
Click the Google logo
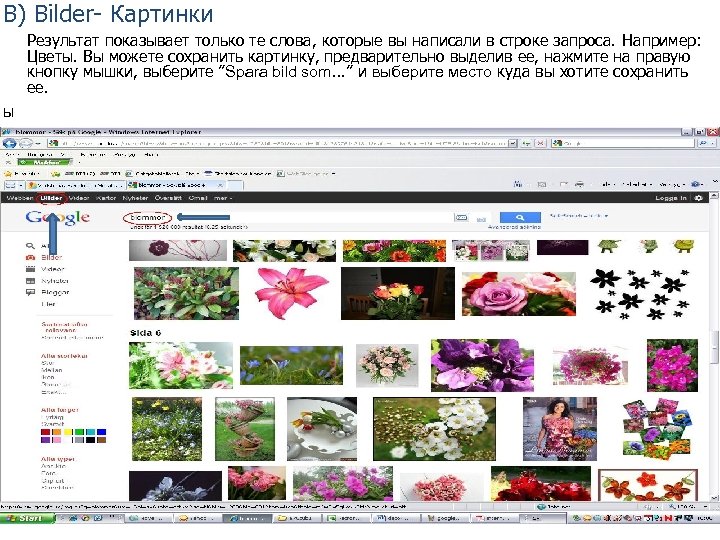57,217
